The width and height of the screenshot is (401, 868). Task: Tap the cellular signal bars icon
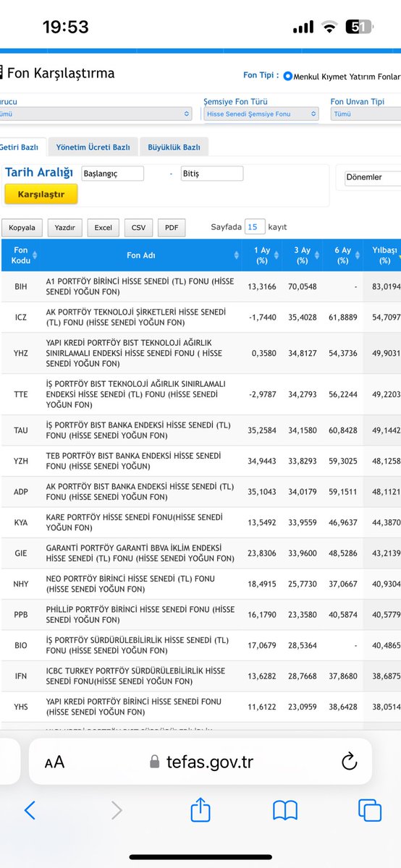point(303,27)
